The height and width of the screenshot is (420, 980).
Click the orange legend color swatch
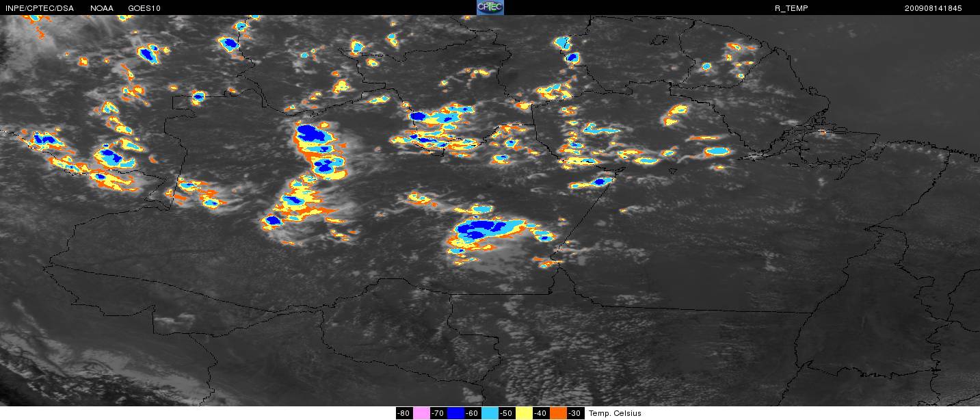[x=558, y=413]
